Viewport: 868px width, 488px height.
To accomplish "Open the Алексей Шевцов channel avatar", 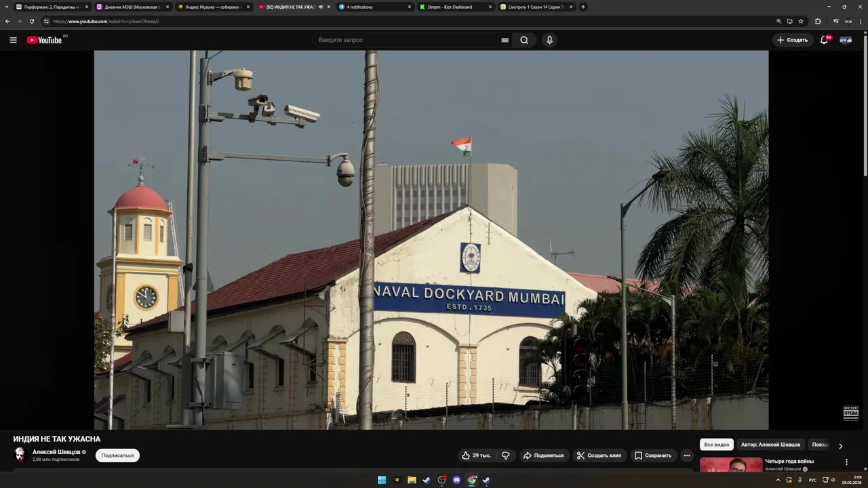I will coord(20,455).
